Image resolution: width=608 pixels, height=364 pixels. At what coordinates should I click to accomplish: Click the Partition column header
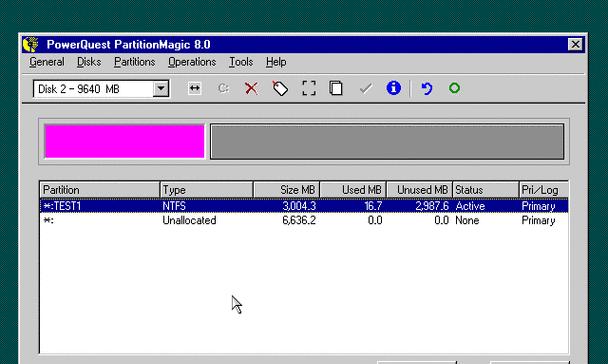click(x=100, y=190)
